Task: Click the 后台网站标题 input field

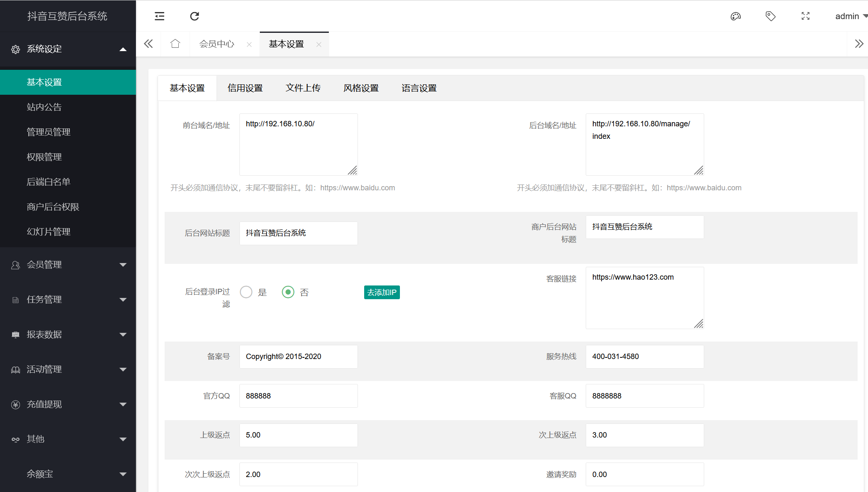Action: click(298, 233)
